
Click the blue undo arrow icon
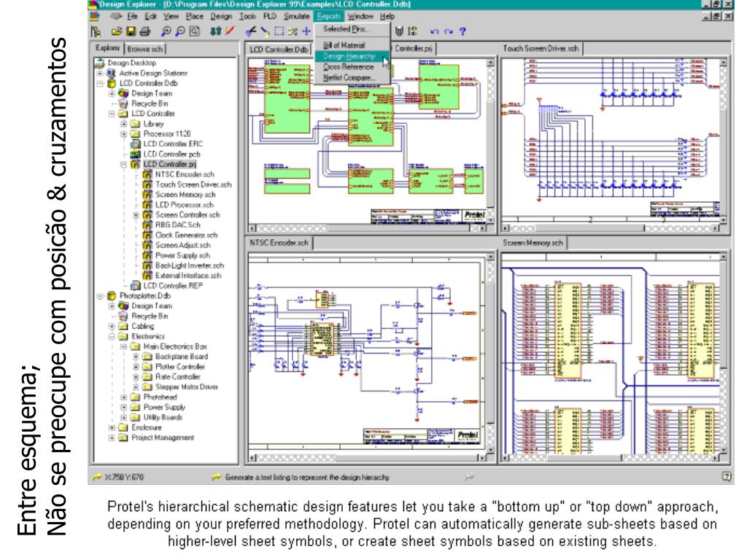tap(434, 32)
